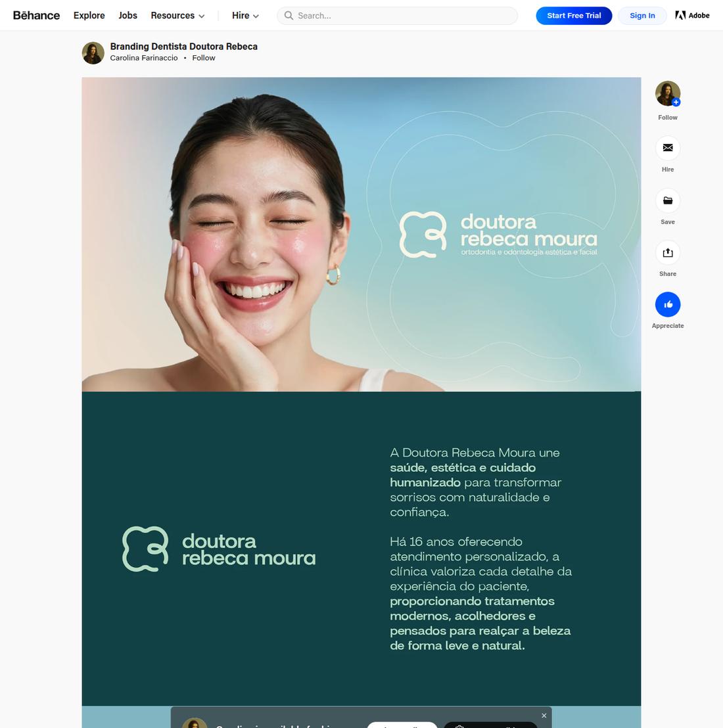Viewport: 723px width, 728px height.
Task: Focus the Search input field
Action: pos(398,16)
